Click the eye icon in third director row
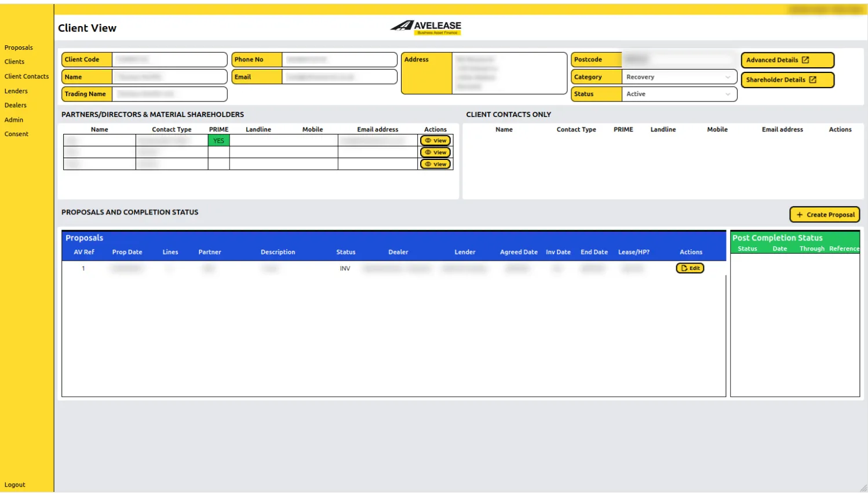The image size is (868, 496). (428, 165)
